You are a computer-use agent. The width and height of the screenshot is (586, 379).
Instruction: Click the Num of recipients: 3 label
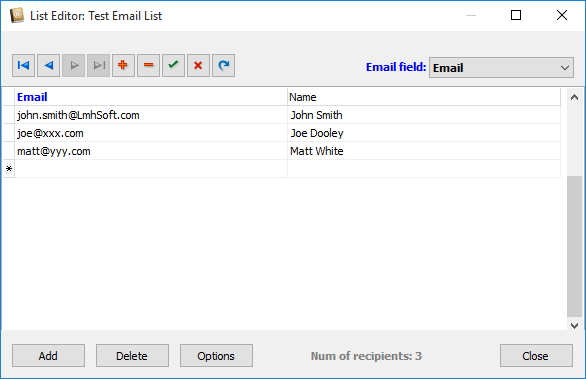pyautogui.click(x=366, y=356)
